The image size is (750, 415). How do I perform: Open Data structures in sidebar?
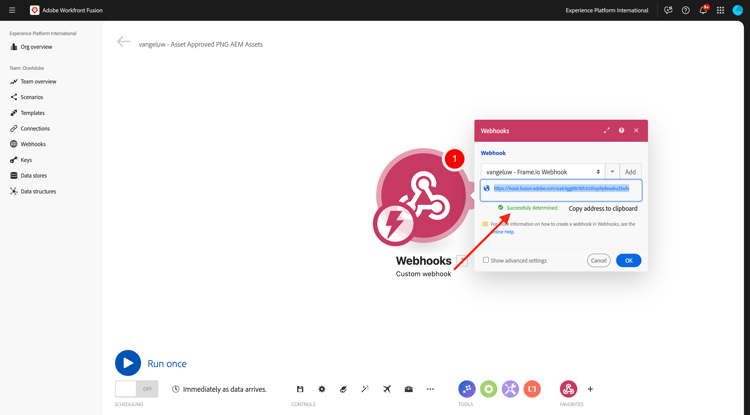pos(33,191)
